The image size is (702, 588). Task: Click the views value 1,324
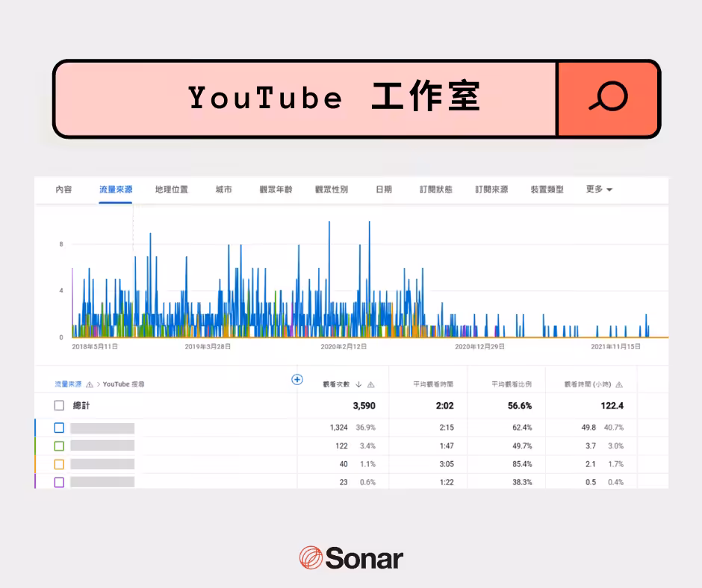tap(338, 428)
